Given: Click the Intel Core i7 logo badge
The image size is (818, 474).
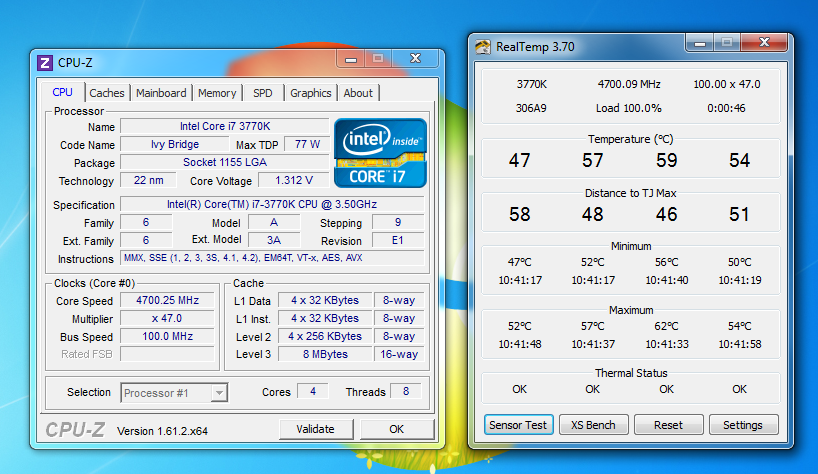Looking at the screenshot, I should coord(380,153).
